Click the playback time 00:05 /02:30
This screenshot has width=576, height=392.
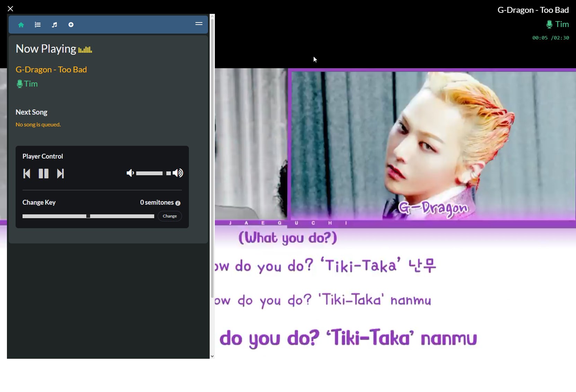tap(551, 38)
